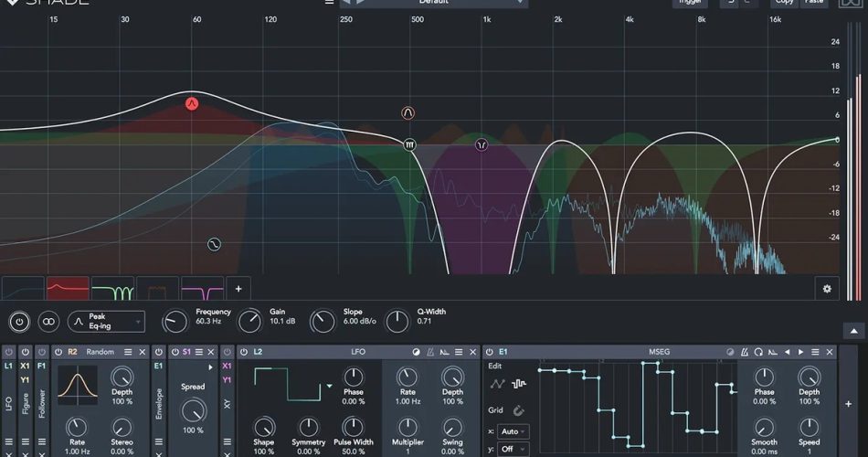Disable the L2 LFO power button

coord(244,352)
